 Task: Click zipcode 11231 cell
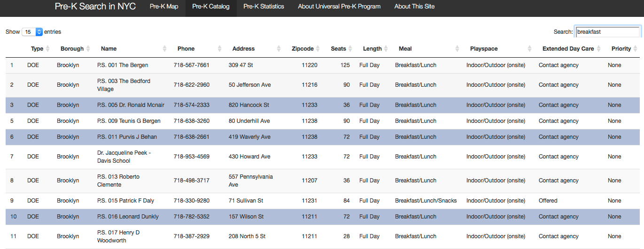coord(310,201)
